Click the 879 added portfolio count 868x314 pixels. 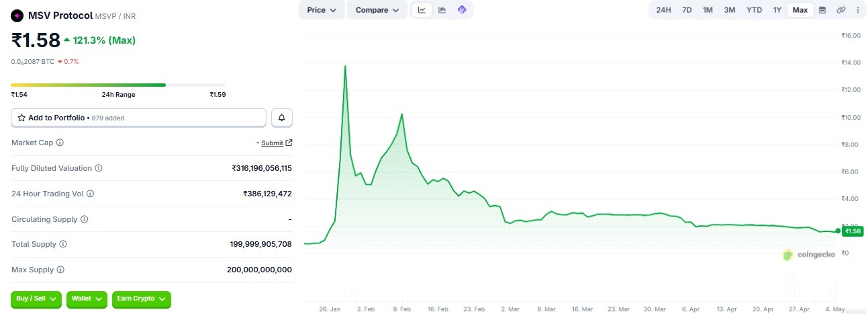click(108, 118)
